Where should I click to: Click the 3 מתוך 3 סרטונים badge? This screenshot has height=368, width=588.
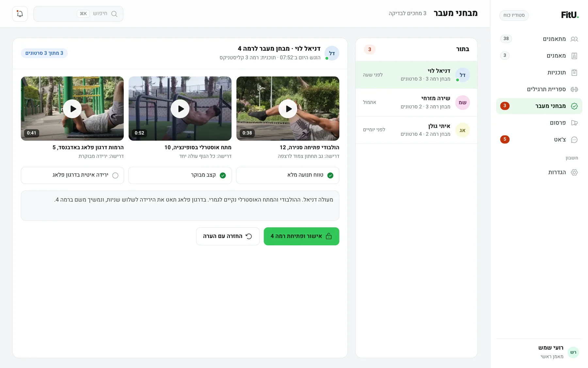tap(44, 53)
